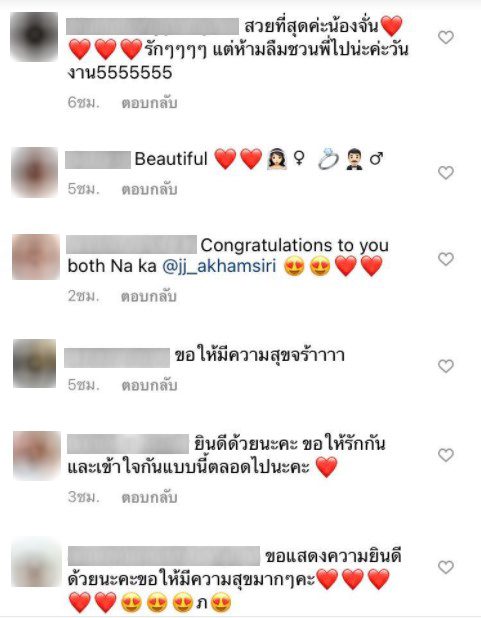This screenshot has height=618, width=481.
Task: Open blurred username before Beautiful text
Action: tap(98, 160)
